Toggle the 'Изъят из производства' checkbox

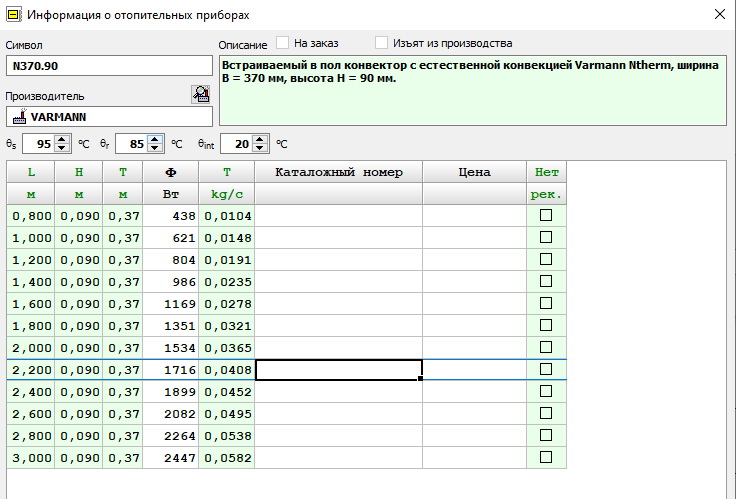tap(382, 43)
